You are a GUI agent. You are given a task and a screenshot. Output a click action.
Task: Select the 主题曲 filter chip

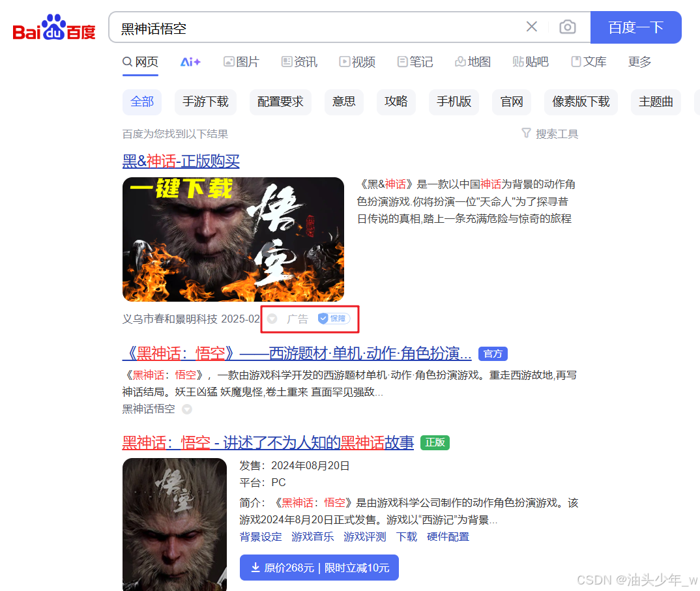coord(656,102)
